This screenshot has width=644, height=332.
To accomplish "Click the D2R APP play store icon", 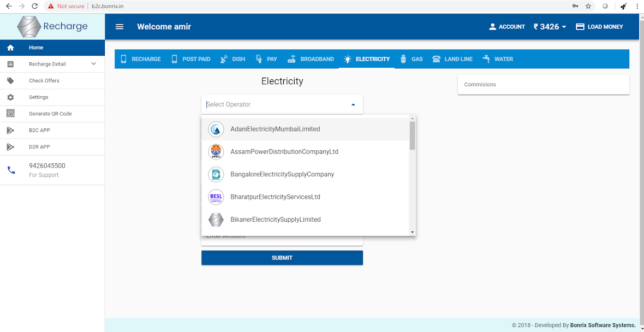I will click(11, 147).
